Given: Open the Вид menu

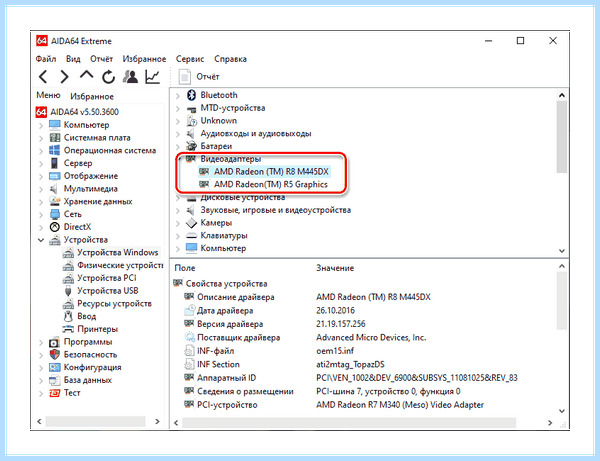Looking at the screenshot, I should (x=73, y=59).
